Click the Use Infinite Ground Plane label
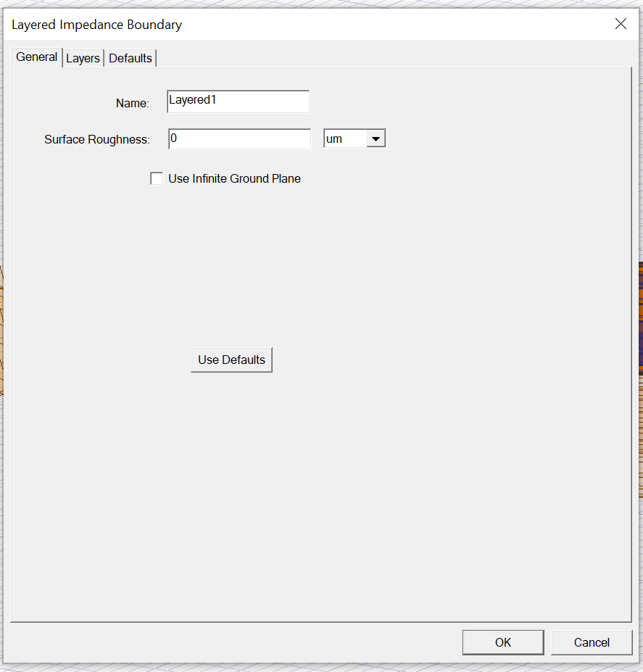 point(234,178)
